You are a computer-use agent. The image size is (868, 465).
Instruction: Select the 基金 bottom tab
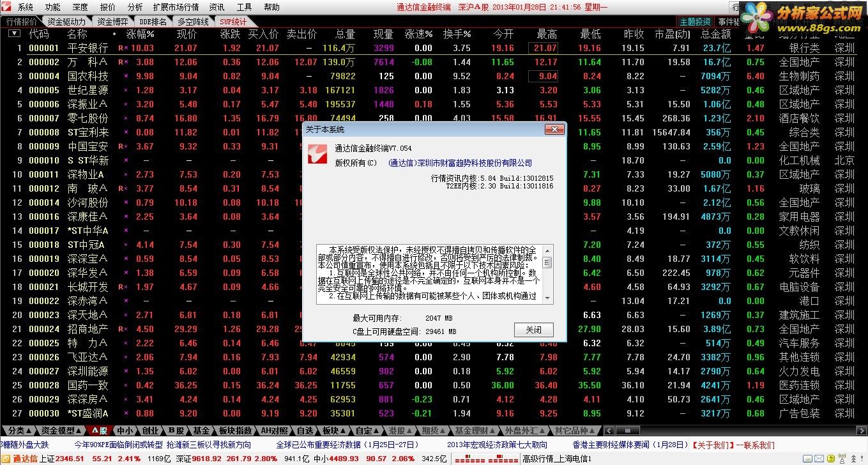[x=201, y=431]
